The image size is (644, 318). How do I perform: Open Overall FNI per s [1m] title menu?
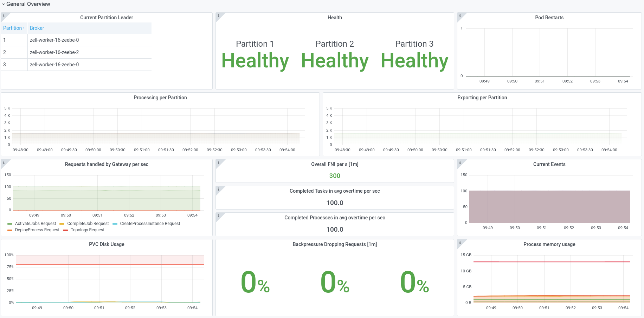click(x=335, y=164)
